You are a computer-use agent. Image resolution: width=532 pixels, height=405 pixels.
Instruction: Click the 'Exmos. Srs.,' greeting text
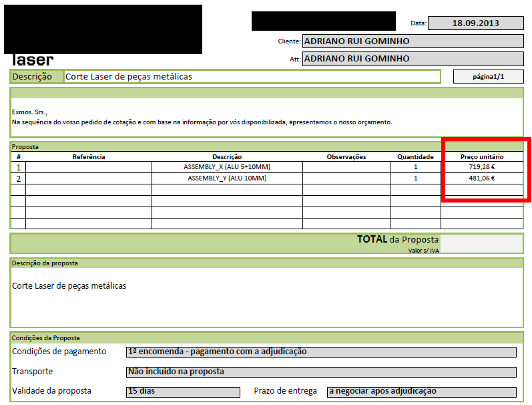coord(29,112)
